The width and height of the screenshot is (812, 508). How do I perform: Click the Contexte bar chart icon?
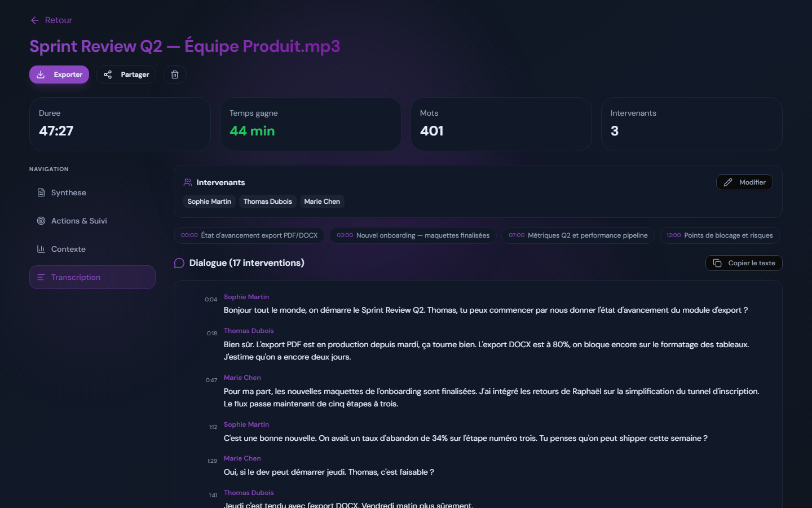(41, 249)
